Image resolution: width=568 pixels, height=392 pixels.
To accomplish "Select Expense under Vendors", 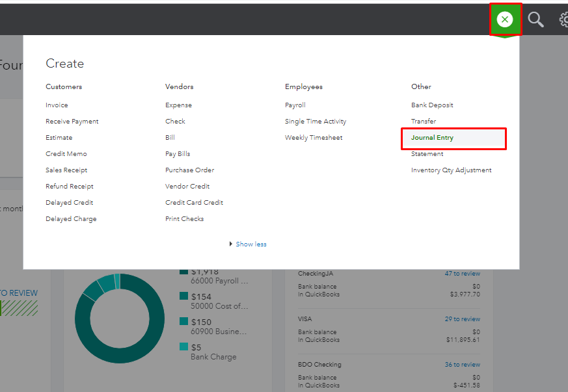I will pyautogui.click(x=178, y=105).
